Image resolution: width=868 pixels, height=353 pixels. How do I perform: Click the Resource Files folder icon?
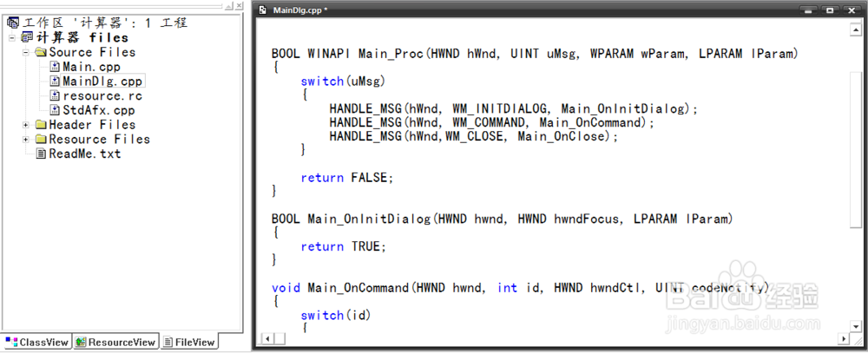pos(41,139)
